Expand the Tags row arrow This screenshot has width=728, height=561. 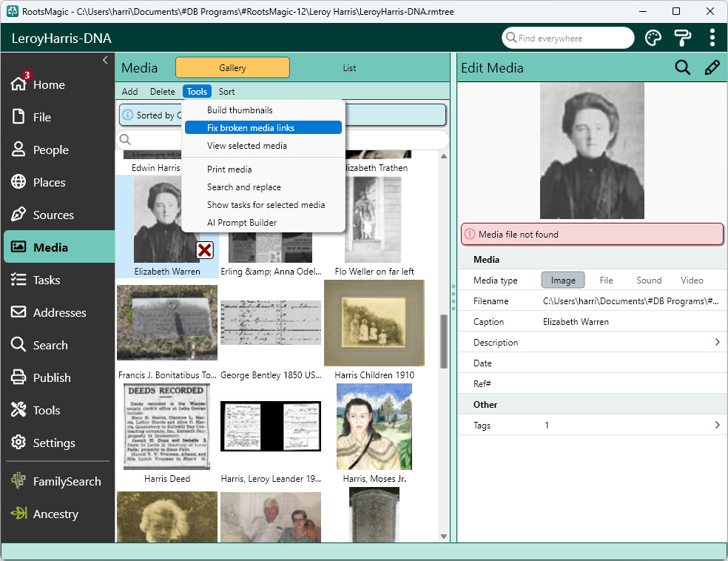click(718, 425)
